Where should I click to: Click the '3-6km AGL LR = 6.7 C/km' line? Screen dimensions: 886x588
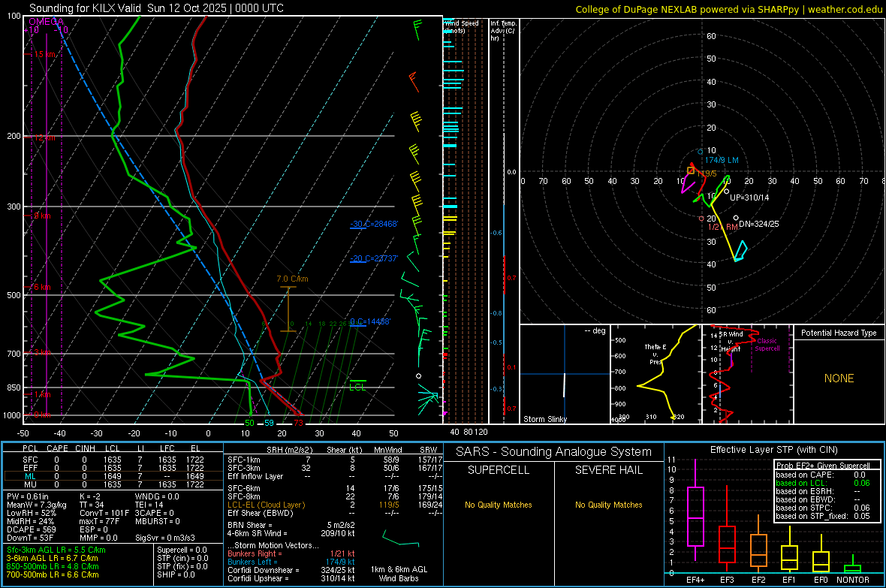[x=52, y=558]
